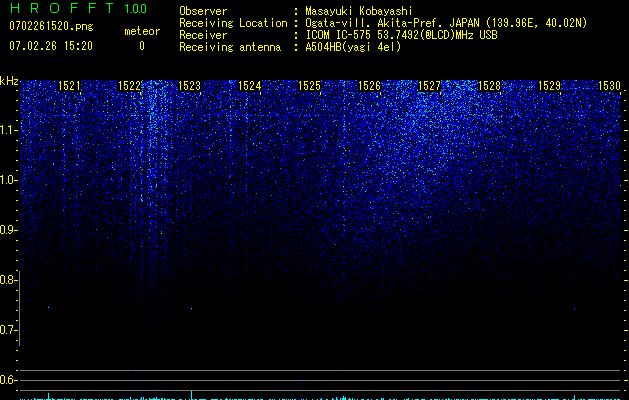The image size is (629, 400).
Task: Click the 1525 time marker
Action: [310, 86]
